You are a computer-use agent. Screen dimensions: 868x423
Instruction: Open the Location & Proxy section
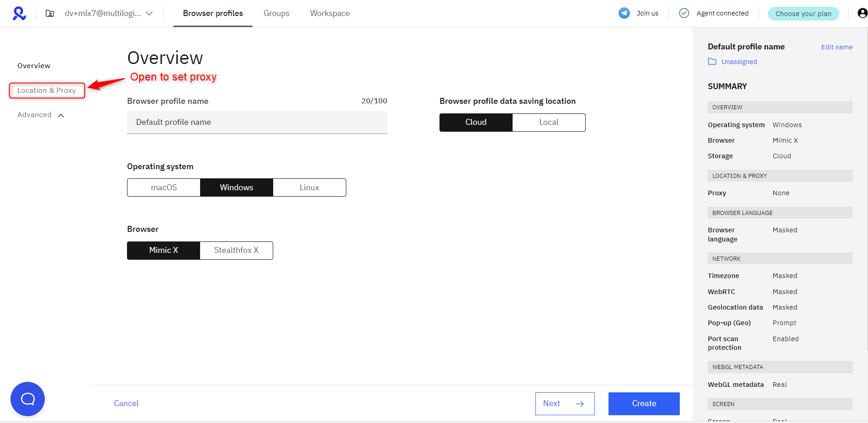47,91
